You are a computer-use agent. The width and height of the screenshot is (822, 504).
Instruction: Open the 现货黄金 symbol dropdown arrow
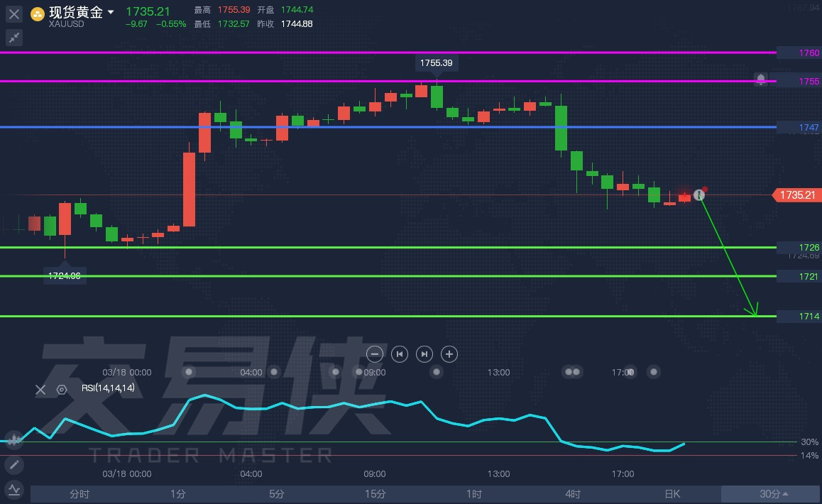click(111, 11)
